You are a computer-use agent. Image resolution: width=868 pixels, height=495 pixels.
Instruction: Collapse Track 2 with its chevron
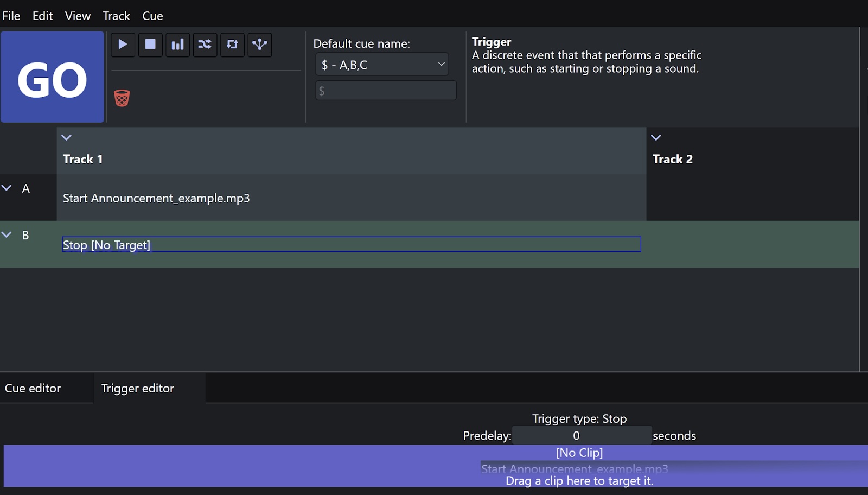[656, 138]
